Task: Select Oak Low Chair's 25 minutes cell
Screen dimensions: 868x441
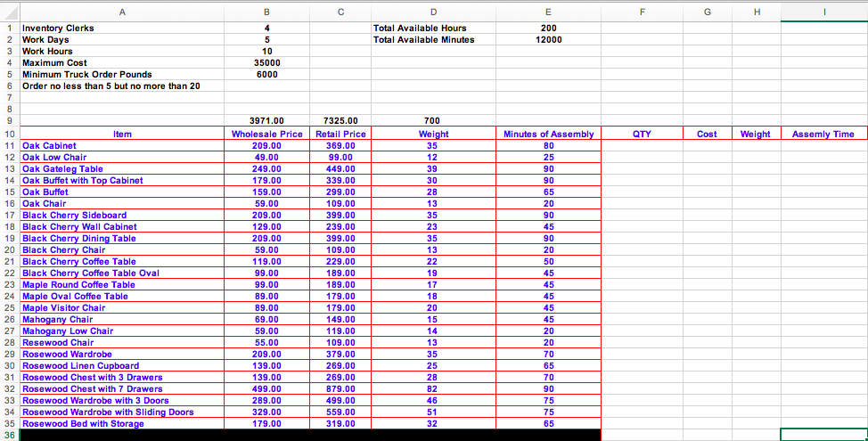Action: pyautogui.click(x=549, y=157)
